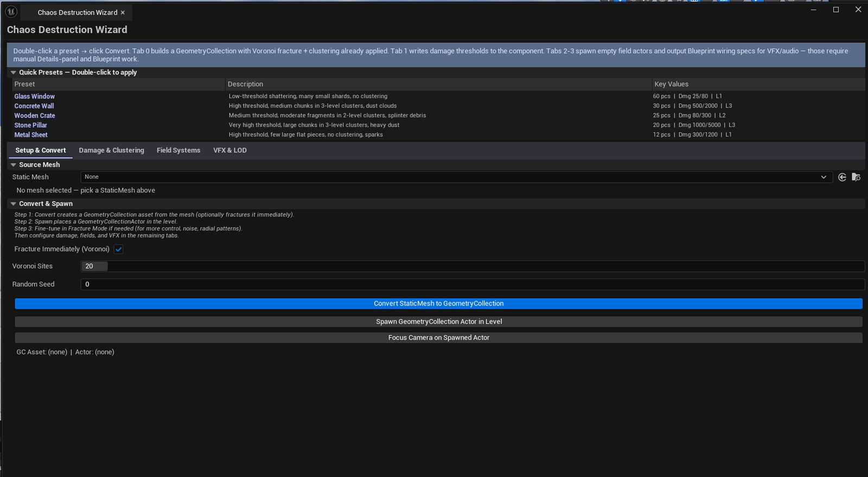Click the 'High threshold, few large flat pieces' description

(x=306, y=135)
